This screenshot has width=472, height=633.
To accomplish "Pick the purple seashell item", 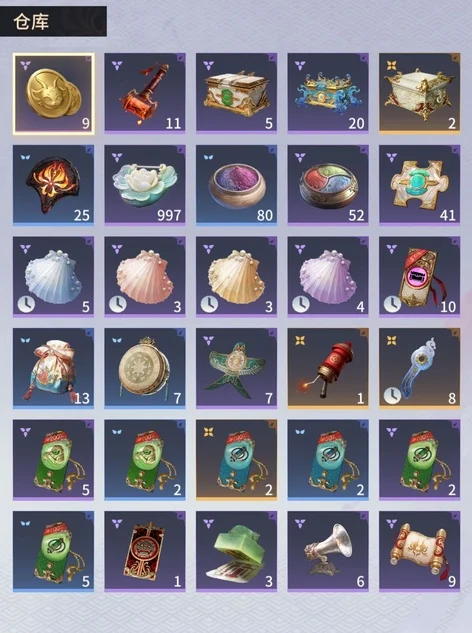I will tap(328, 277).
